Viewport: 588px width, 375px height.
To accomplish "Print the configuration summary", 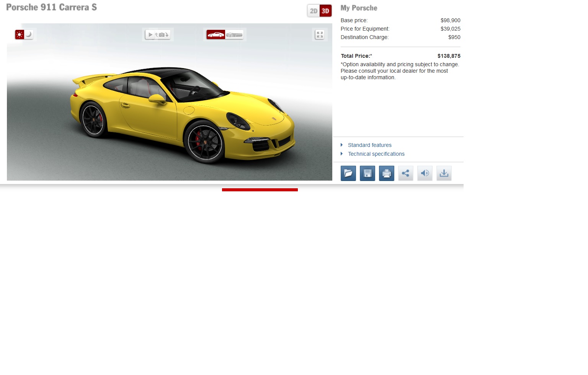I will click(x=386, y=173).
